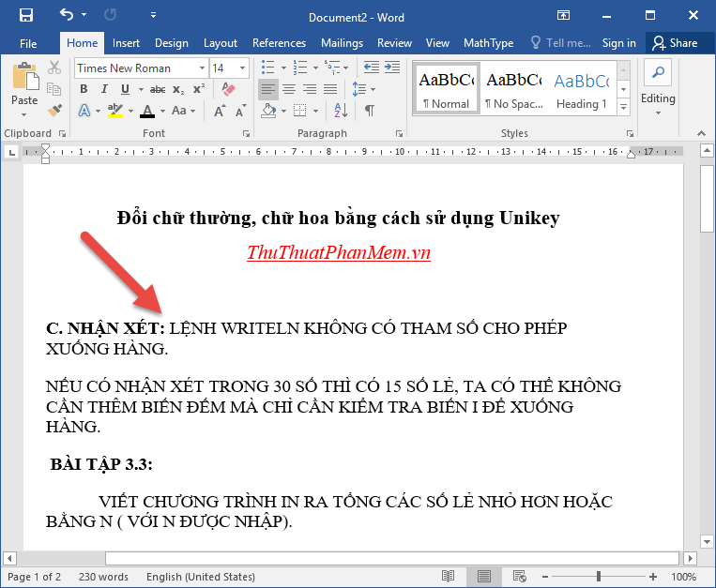Open the Paragraph dialog launcher
The height and width of the screenshot is (588, 716).
[399, 134]
